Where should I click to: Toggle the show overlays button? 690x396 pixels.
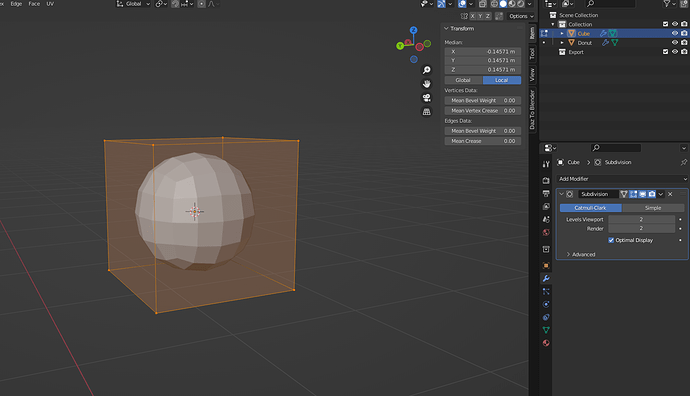[462, 4]
